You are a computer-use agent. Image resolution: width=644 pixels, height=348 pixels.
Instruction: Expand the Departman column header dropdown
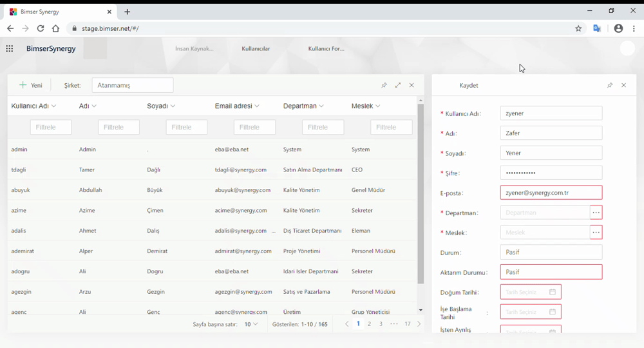(x=321, y=106)
